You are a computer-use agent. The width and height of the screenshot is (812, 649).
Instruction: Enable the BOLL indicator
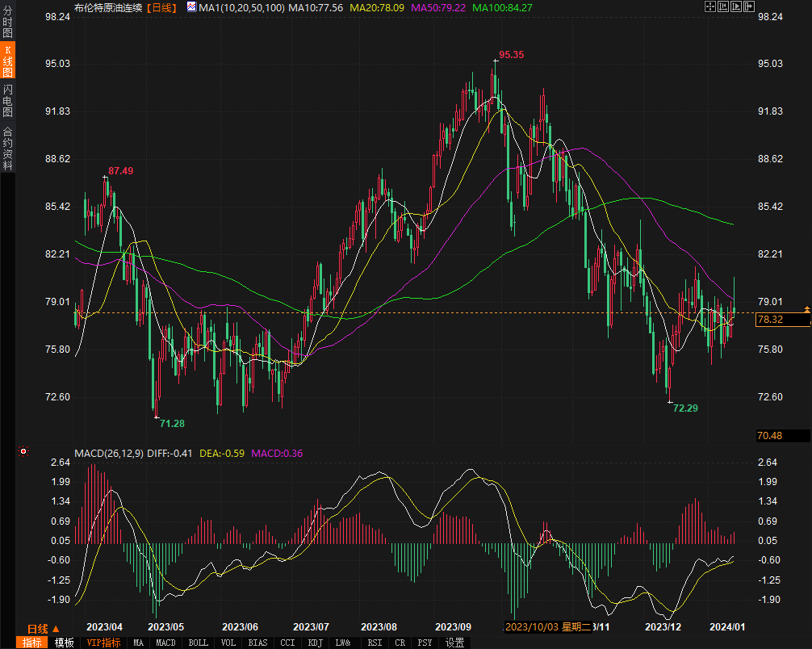click(x=198, y=643)
